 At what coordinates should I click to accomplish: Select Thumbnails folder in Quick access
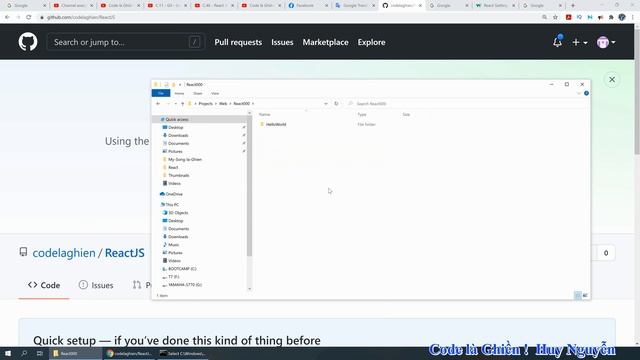click(178, 176)
